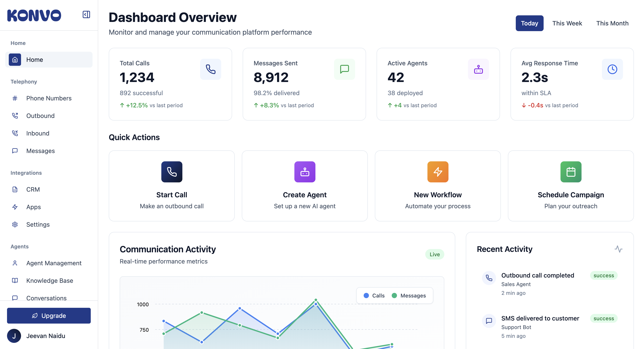Toggle the Messages series in chart legend

[409, 296]
